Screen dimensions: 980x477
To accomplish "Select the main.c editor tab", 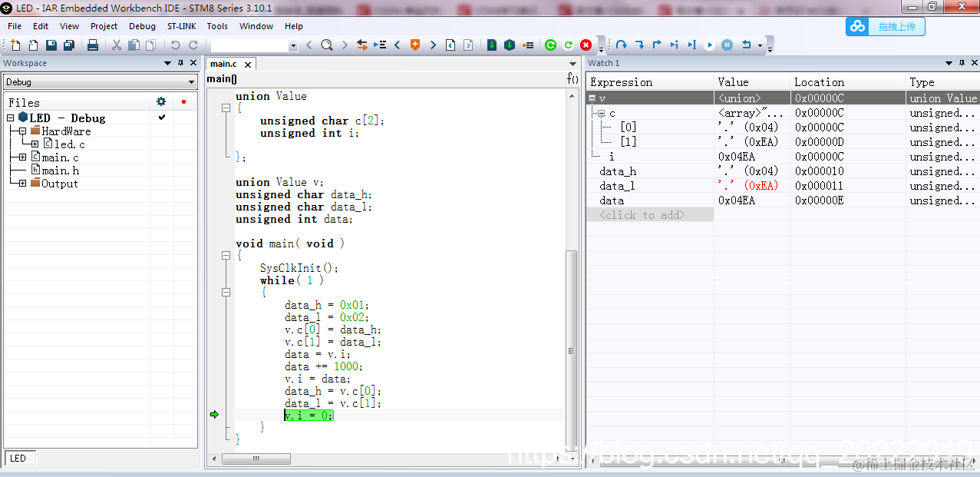I will [x=223, y=64].
